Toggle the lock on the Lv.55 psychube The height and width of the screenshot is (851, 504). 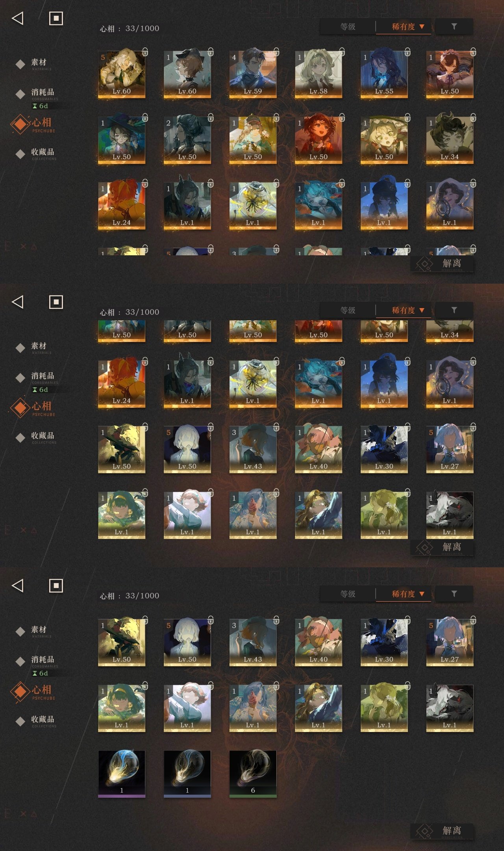pyautogui.click(x=408, y=52)
